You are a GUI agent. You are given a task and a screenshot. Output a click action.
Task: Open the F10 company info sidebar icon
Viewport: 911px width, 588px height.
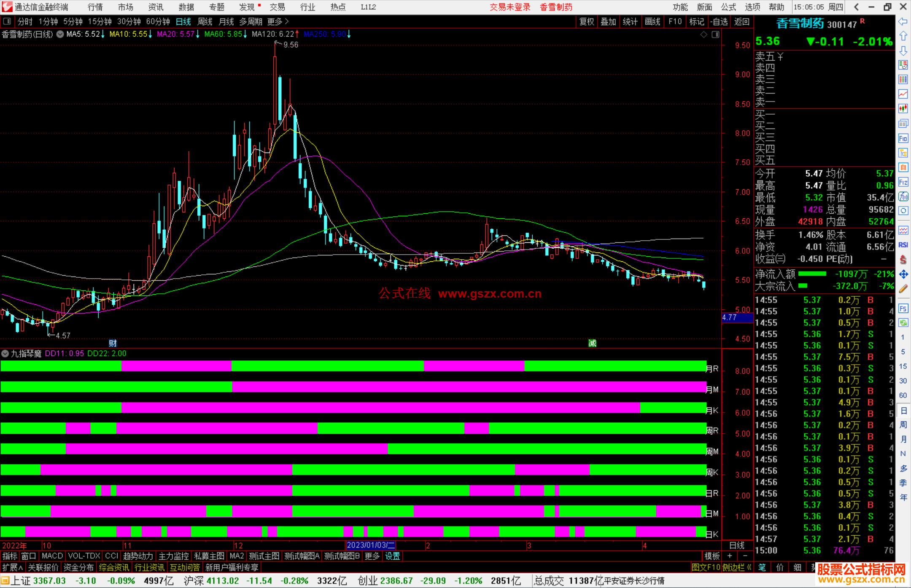903,138
